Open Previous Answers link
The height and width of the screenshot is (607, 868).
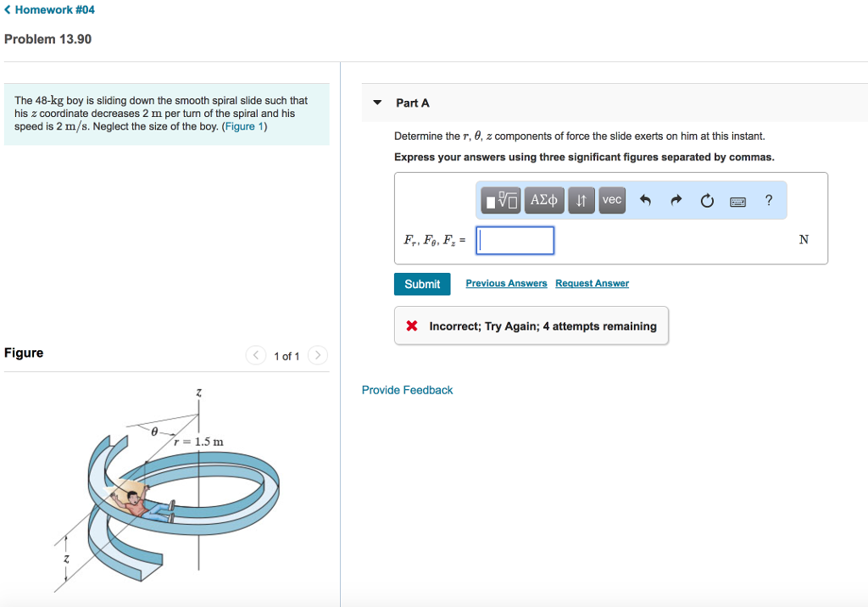pos(506,283)
